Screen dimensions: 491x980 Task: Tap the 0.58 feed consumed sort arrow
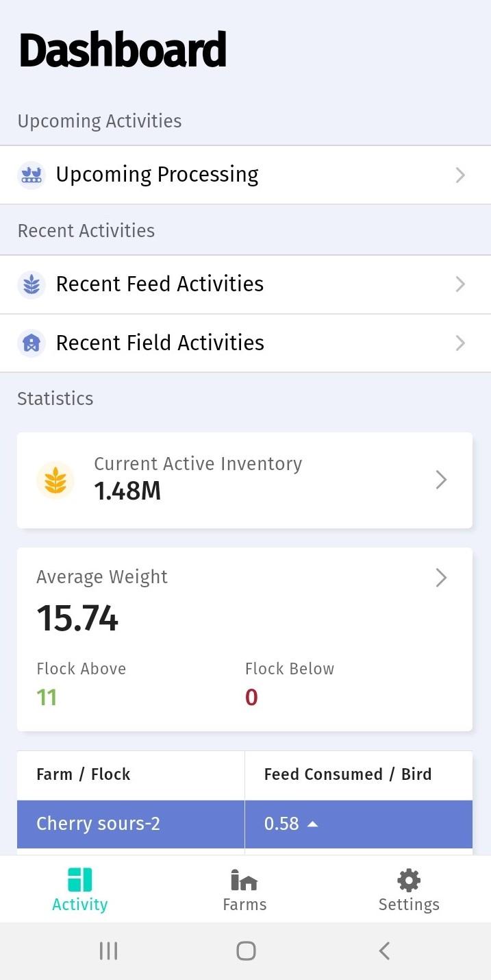tap(312, 824)
